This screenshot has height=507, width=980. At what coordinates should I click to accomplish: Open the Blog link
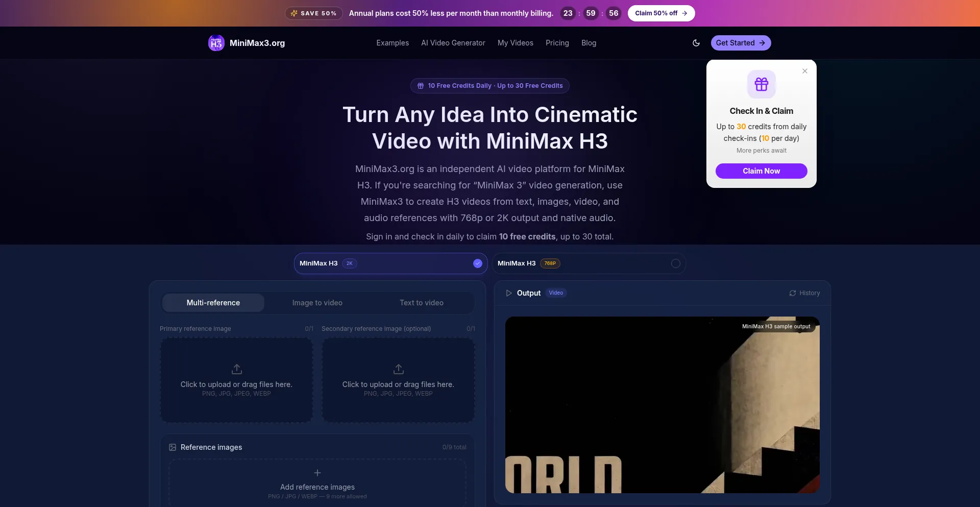(589, 43)
